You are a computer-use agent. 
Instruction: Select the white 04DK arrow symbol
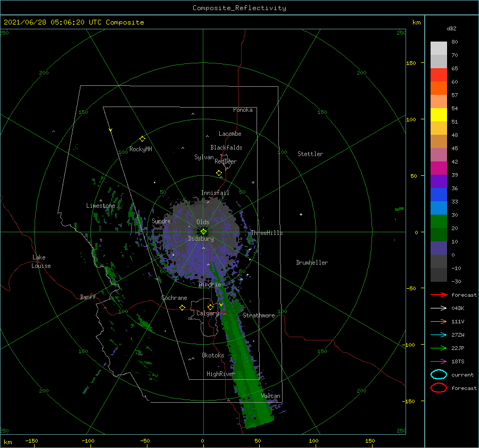[x=439, y=308]
